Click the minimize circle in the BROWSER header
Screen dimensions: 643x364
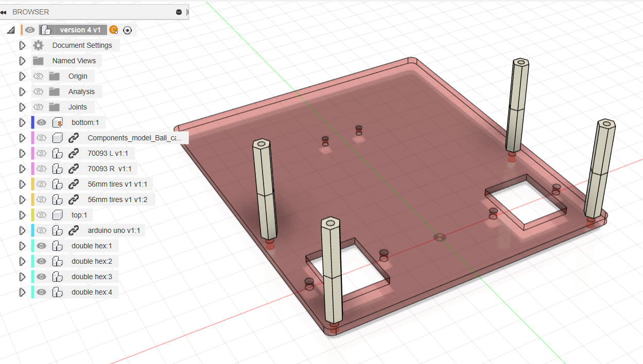(179, 12)
